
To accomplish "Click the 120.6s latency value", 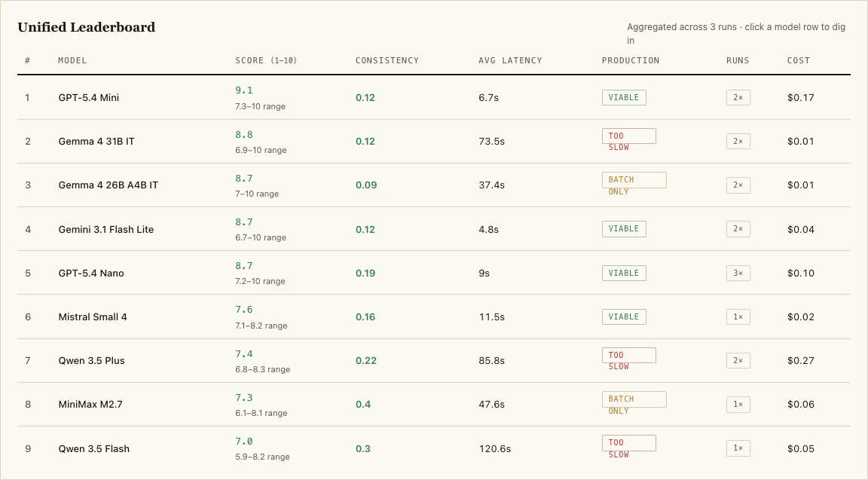I will tap(495, 448).
